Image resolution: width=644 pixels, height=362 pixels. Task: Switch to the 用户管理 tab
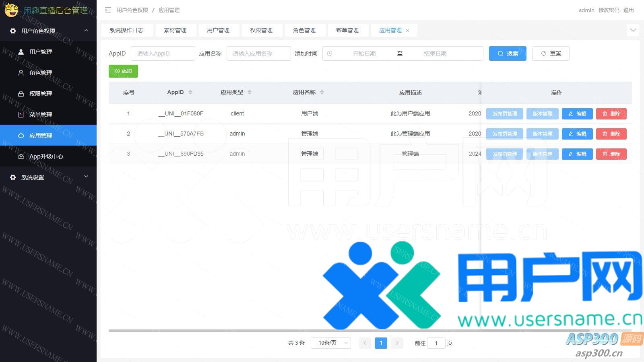click(218, 30)
